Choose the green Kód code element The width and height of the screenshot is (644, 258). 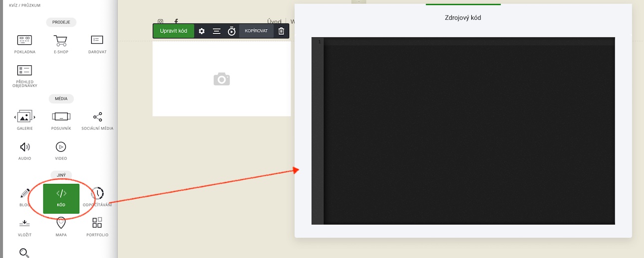(61, 199)
